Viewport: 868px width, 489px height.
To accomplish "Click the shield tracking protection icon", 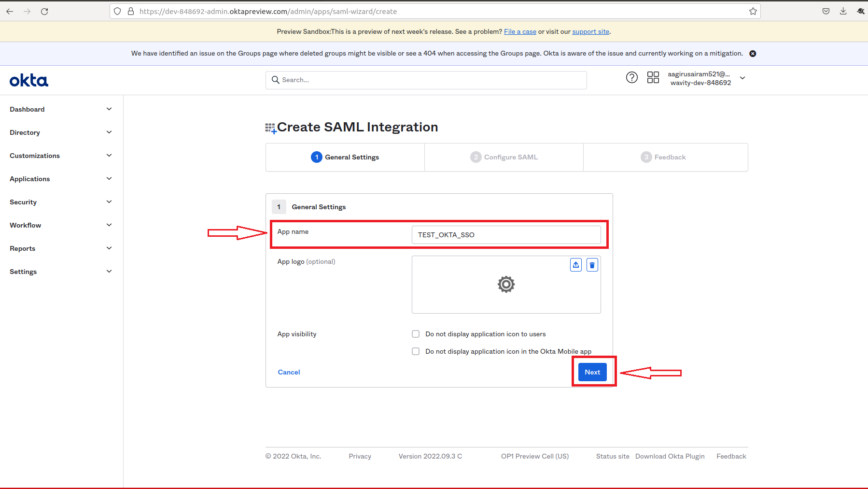I will [117, 11].
